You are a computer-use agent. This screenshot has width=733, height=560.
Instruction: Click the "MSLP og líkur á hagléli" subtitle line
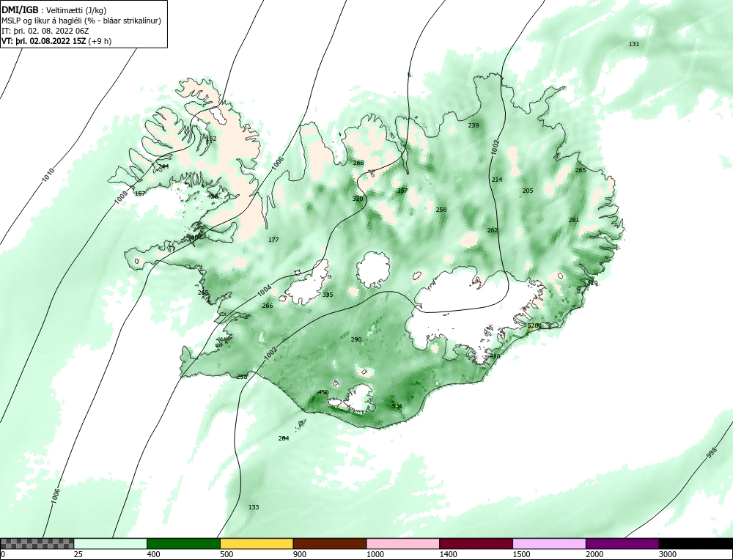[81, 21]
